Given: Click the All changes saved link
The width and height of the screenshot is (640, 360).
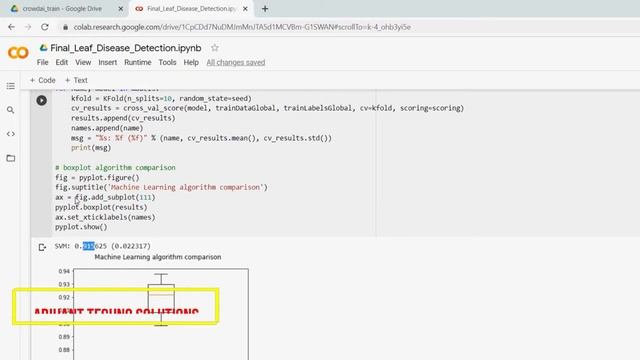Looking at the screenshot, I should [236, 62].
